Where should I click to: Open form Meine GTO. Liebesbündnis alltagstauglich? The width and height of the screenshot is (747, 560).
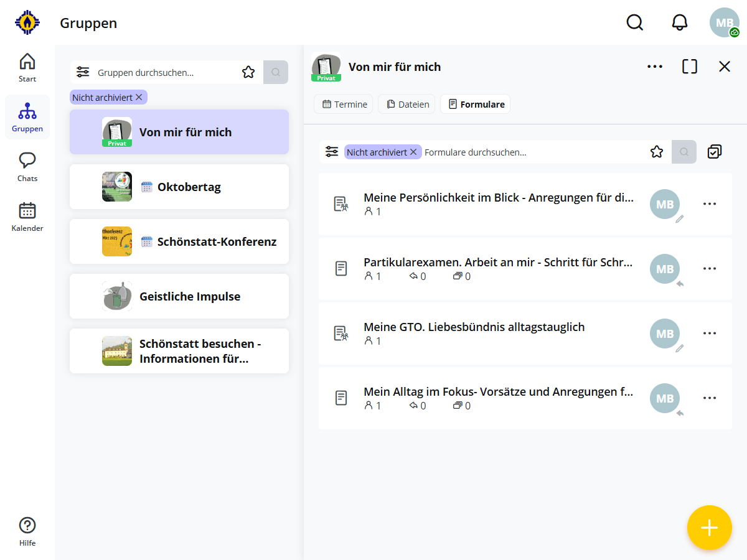click(x=474, y=327)
